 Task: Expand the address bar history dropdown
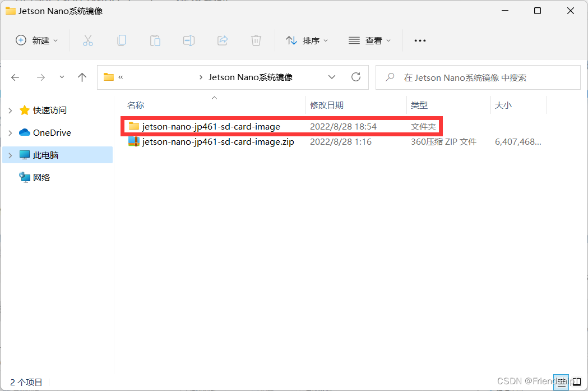point(331,77)
